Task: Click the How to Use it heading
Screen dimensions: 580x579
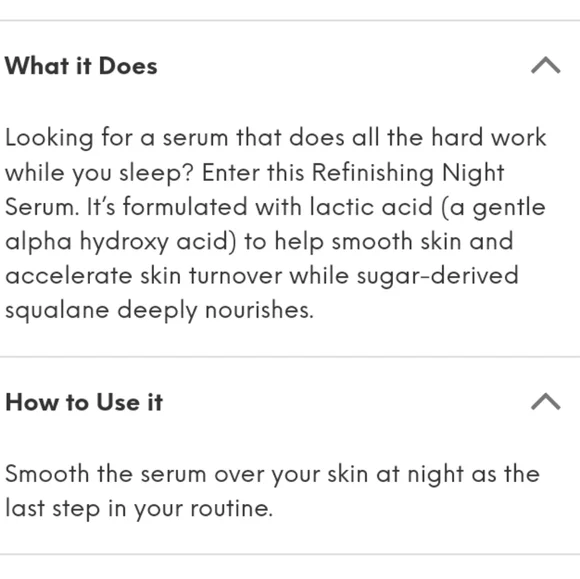Action: tap(84, 402)
